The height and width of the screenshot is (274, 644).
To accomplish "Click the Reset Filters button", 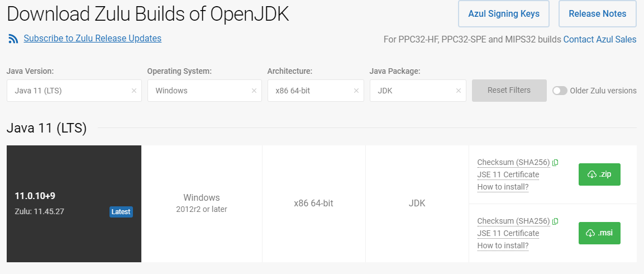I will click(x=509, y=91).
